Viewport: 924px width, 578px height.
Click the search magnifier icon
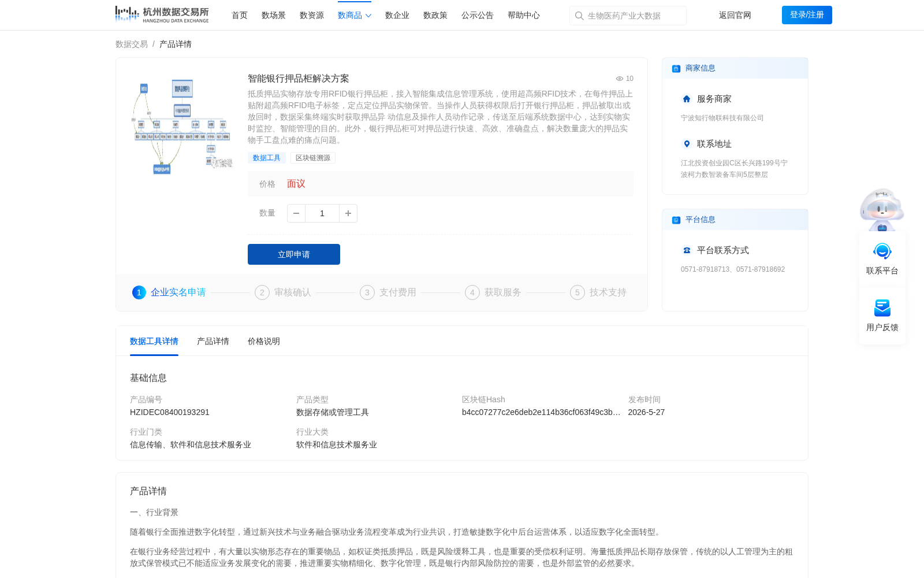tap(579, 16)
